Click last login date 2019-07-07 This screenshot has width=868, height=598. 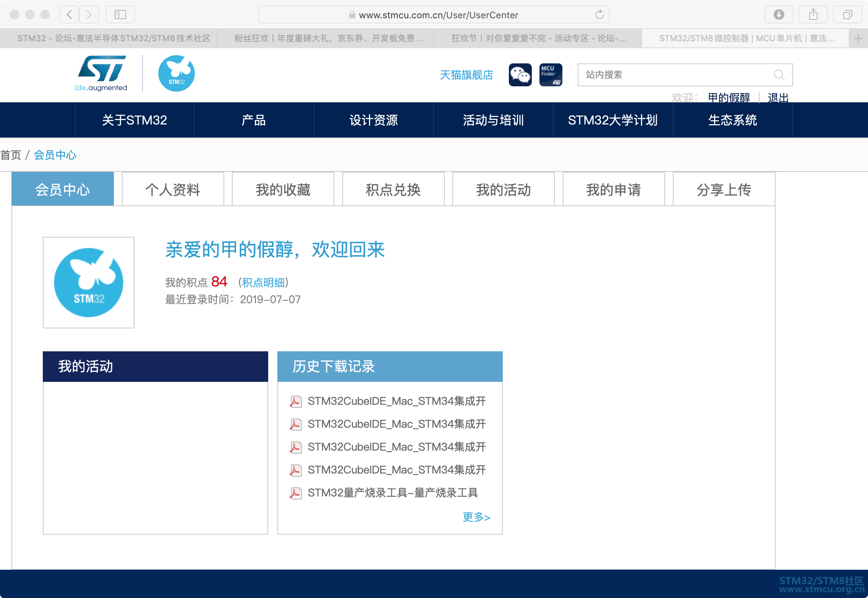click(270, 299)
